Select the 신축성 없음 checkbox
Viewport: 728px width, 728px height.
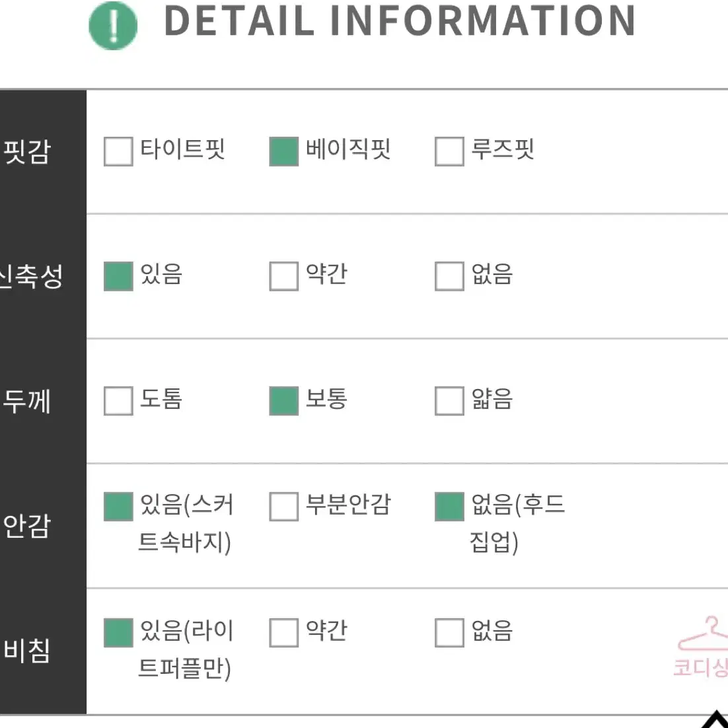tap(449, 276)
